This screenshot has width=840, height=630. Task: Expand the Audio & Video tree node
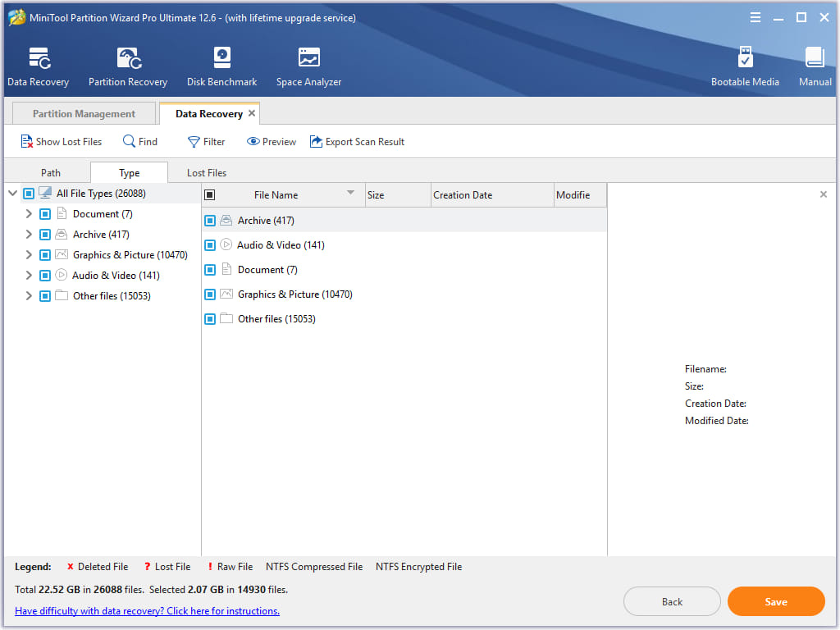click(29, 276)
